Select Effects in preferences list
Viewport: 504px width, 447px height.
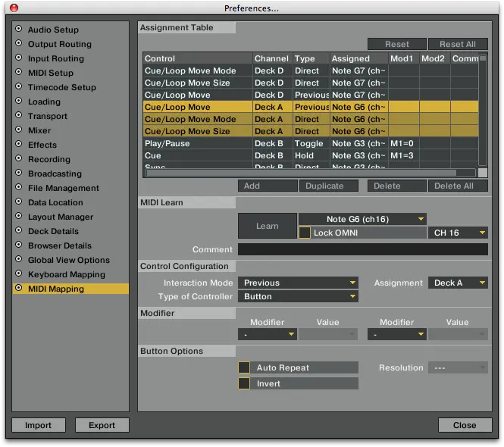click(42, 145)
